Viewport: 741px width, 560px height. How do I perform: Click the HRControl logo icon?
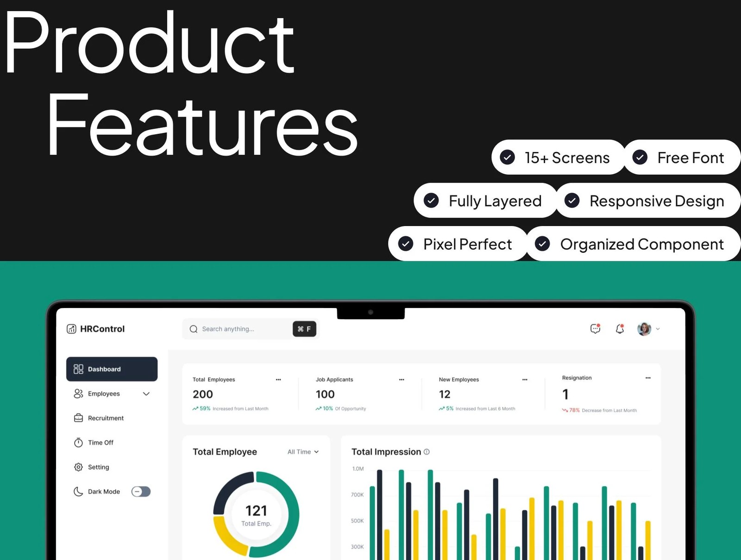71,329
